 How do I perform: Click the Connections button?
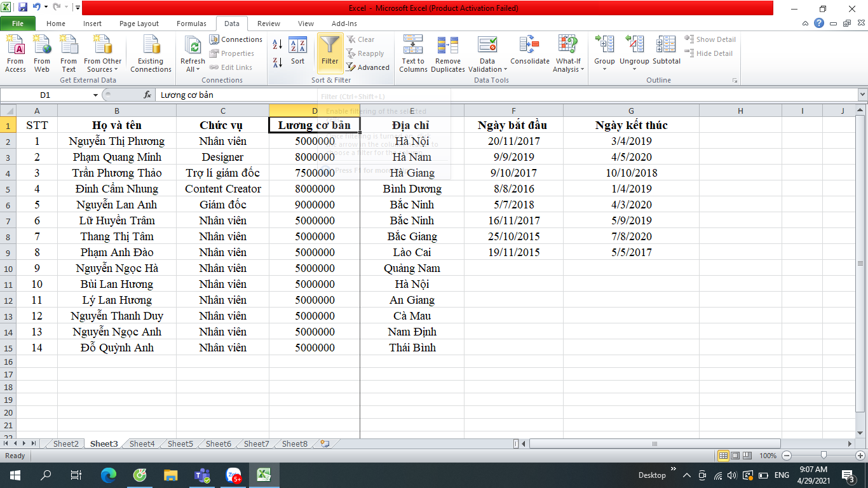236,39
